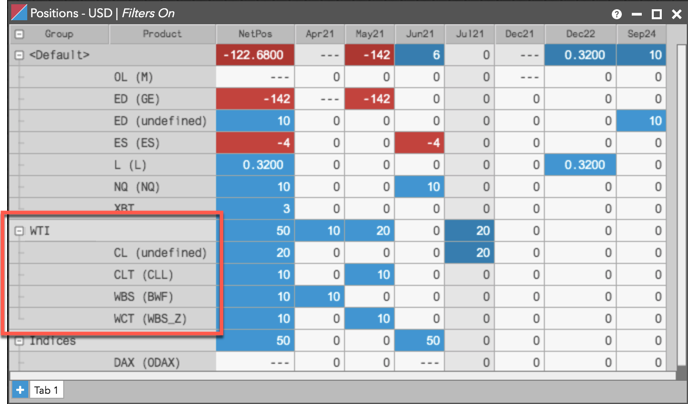Switch to Tab 1
This screenshot has width=688, height=404.
[46, 390]
